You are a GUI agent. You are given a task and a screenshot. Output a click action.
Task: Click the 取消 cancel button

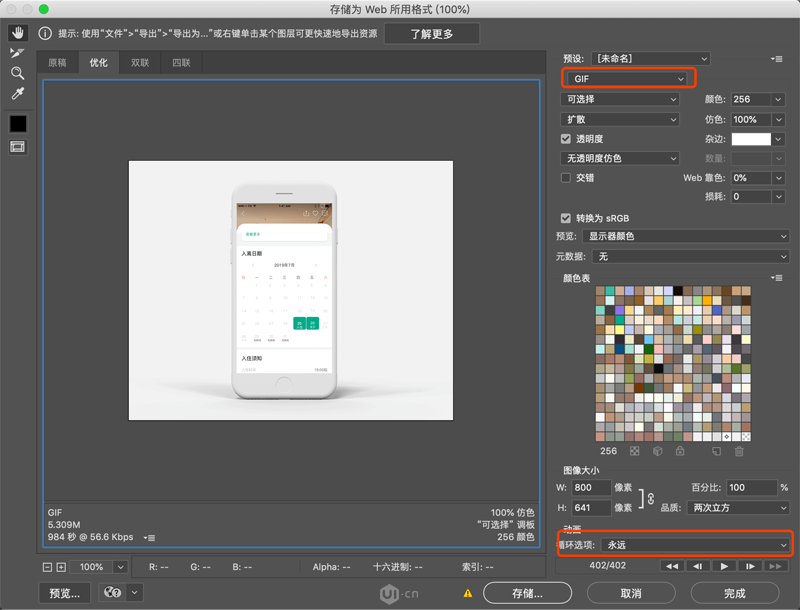pos(631,593)
